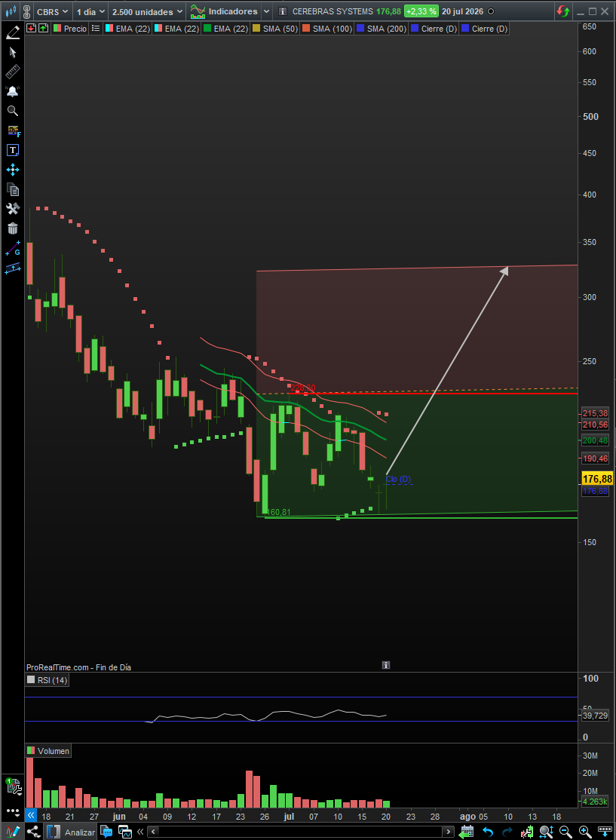Select the move objects tool
This screenshot has height=840, width=616.
click(x=13, y=170)
